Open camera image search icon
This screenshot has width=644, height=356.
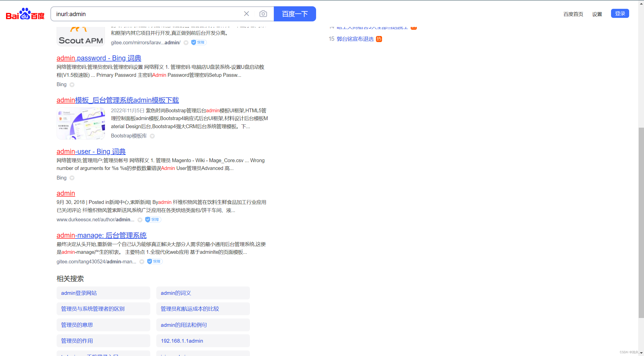tap(263, 14)
